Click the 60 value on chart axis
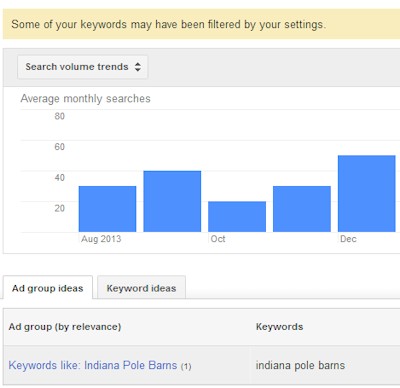400x388 pixels. 60,147
